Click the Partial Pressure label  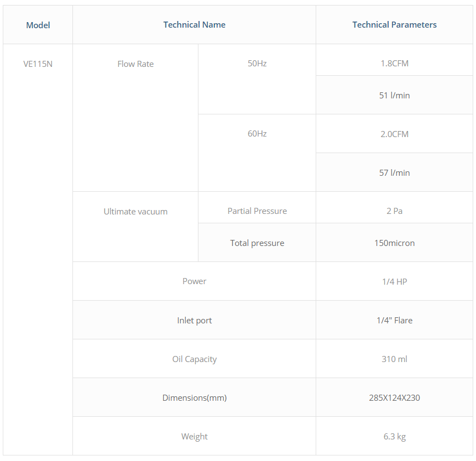[257, 211]
